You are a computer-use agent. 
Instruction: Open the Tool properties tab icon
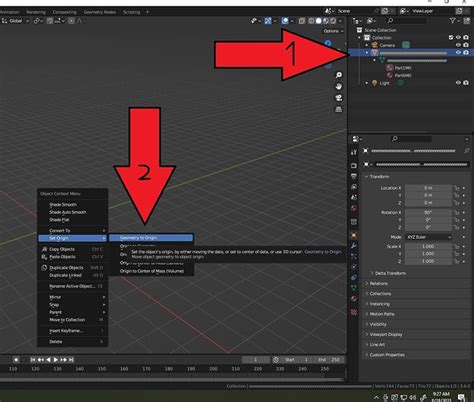click(354, 152)
